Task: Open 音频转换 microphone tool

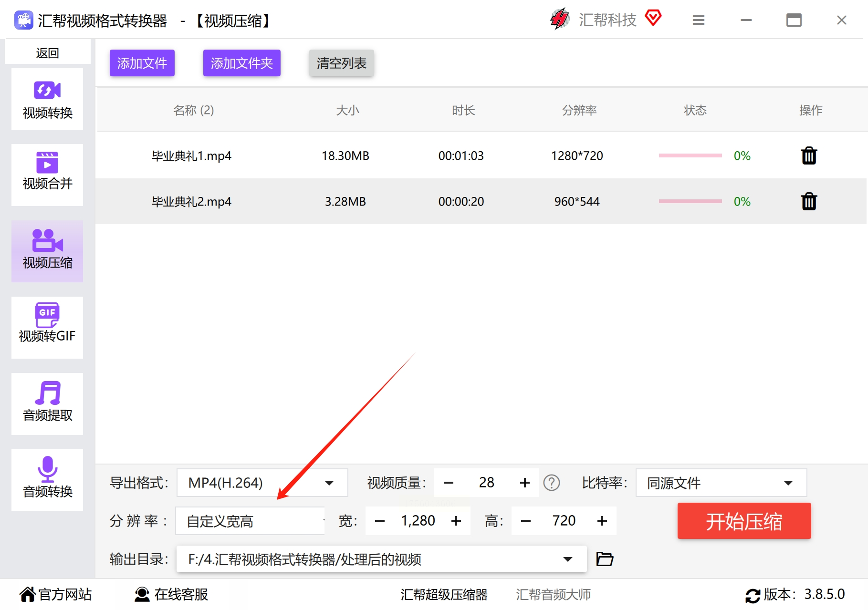Action: coord(47,480)
